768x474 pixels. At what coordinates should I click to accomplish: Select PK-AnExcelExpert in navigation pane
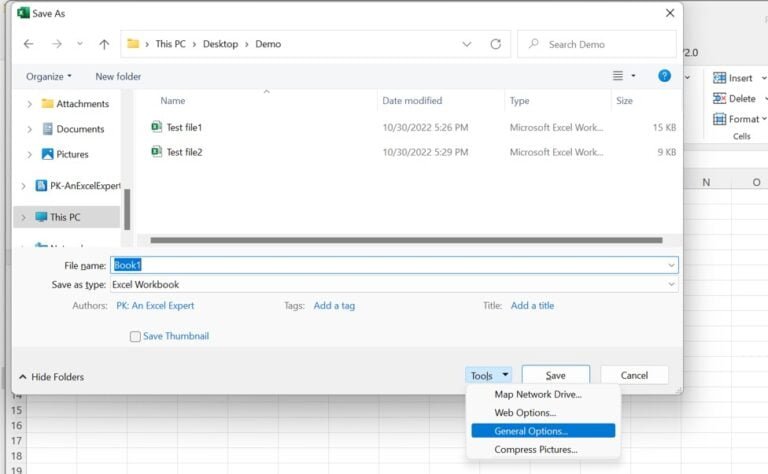point(85,186)
